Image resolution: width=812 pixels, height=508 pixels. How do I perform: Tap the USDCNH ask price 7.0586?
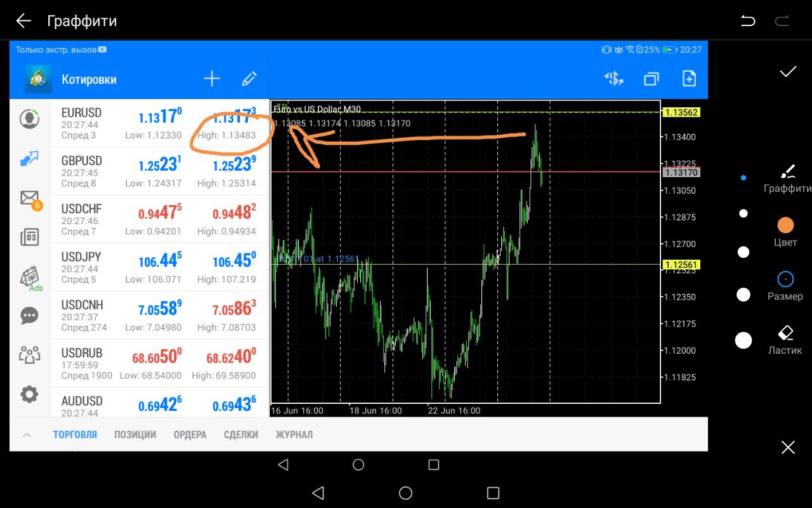pyautogui.click(x=234, y=309)
